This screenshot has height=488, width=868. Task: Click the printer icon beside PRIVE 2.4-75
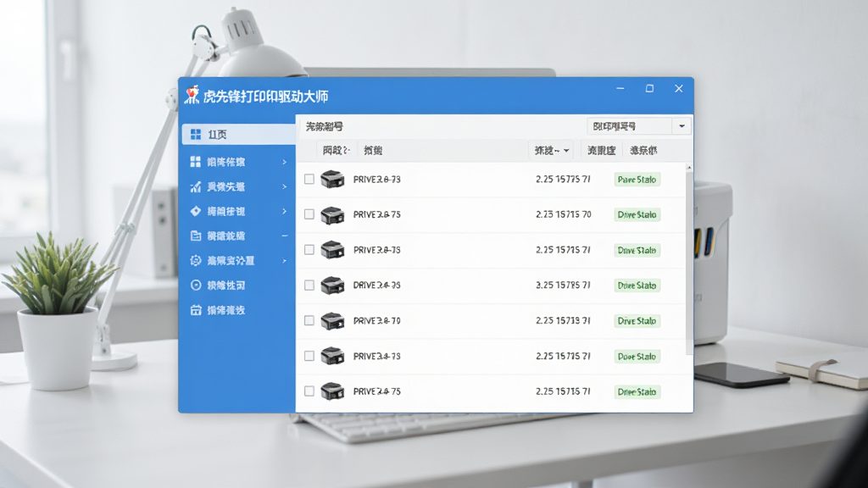[332, 391]
